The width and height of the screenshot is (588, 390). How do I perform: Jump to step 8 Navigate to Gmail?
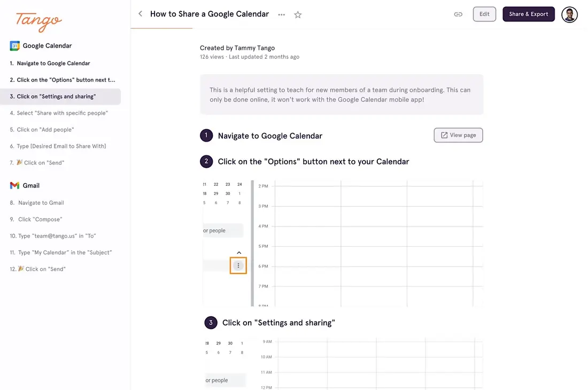pos(37,202)
